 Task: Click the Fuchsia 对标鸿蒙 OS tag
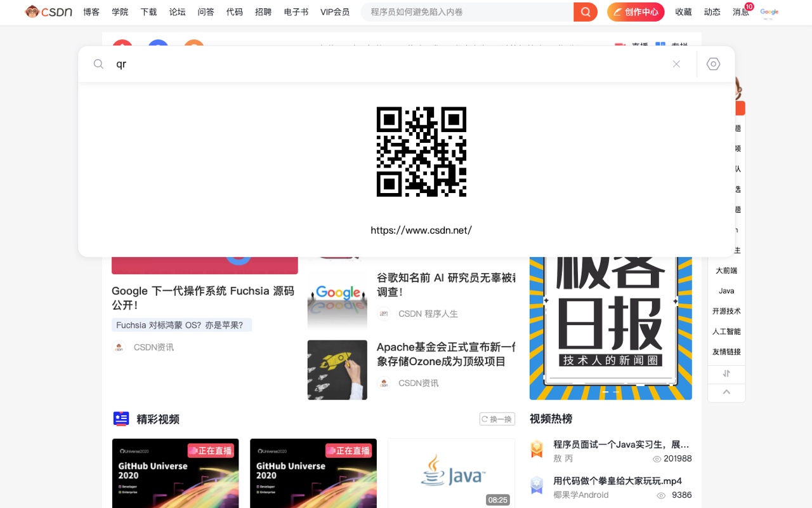click(x=181, y=325)
